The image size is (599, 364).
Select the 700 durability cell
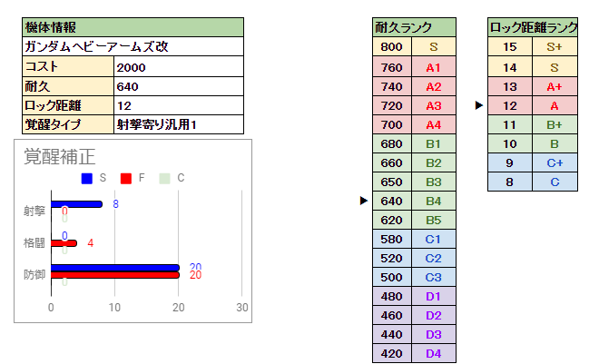coord(392,125)
